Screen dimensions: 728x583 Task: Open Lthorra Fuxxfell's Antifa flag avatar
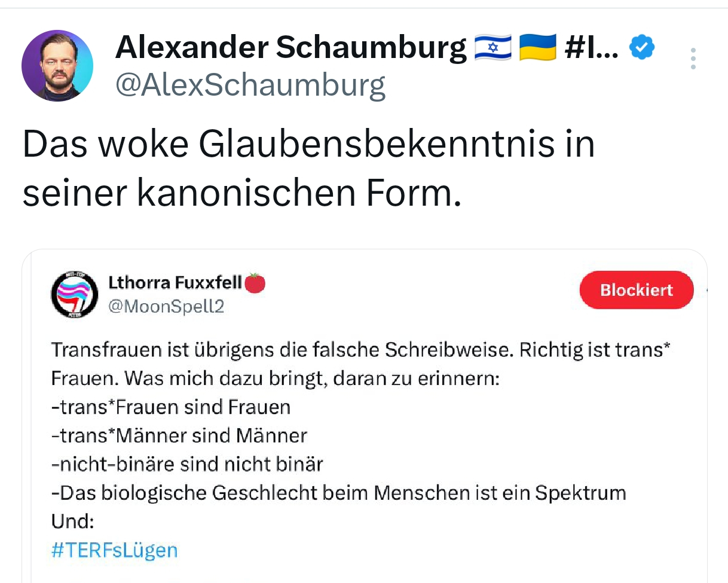(x=74, y=294)
